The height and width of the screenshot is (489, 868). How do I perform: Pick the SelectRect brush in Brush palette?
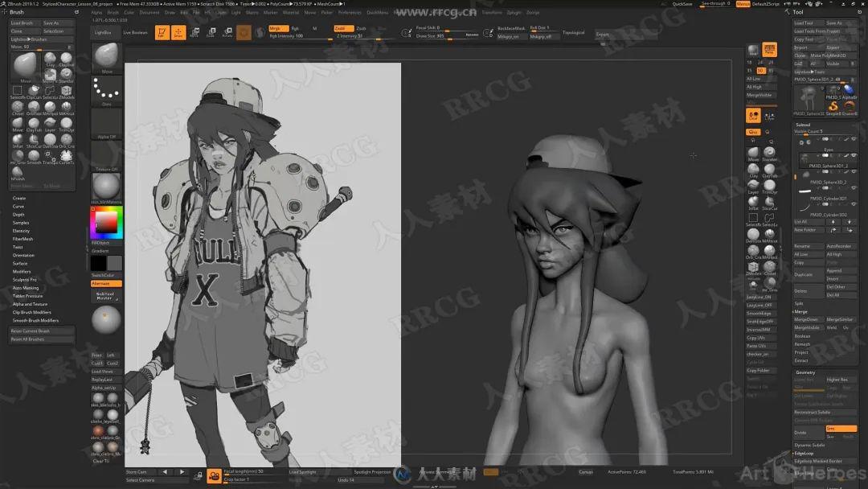(x=17, y=92)
